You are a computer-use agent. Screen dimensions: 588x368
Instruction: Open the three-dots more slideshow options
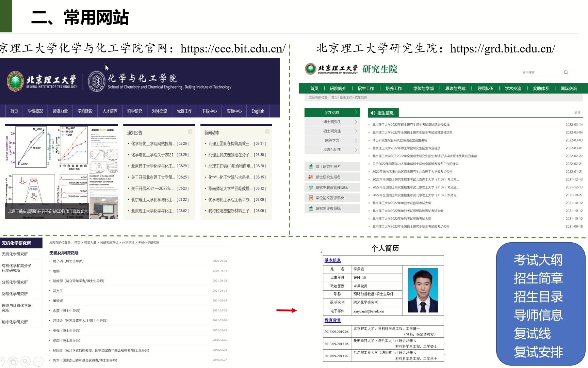pos(38,361)
